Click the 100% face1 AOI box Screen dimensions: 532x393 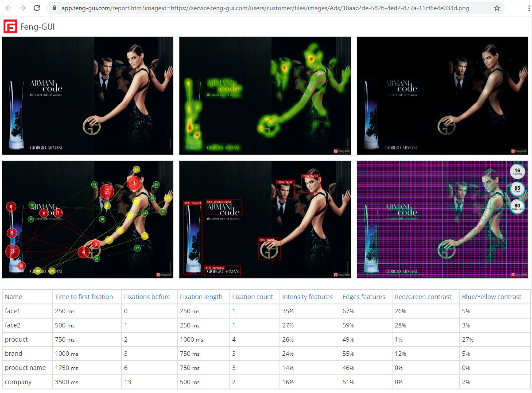point(311,183)
